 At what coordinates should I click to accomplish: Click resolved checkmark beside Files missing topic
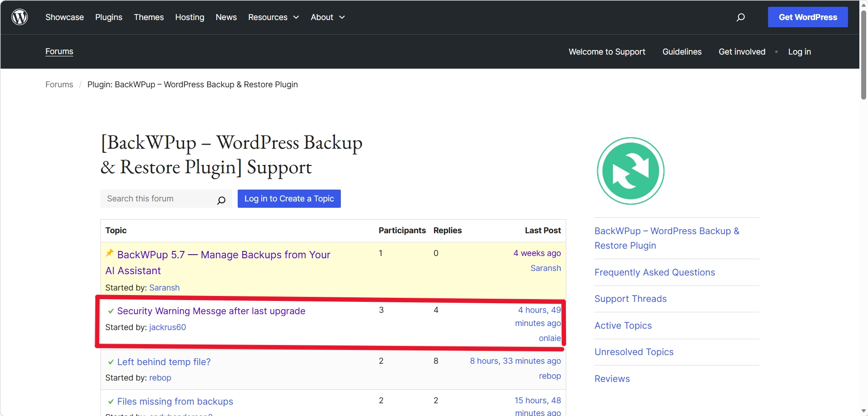[x=110, y=401]
